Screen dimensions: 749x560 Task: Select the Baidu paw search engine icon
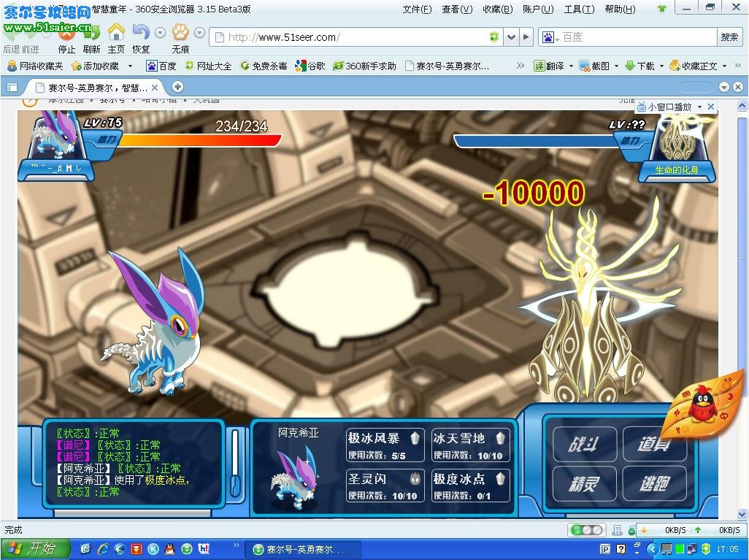[x=548, y=37]
